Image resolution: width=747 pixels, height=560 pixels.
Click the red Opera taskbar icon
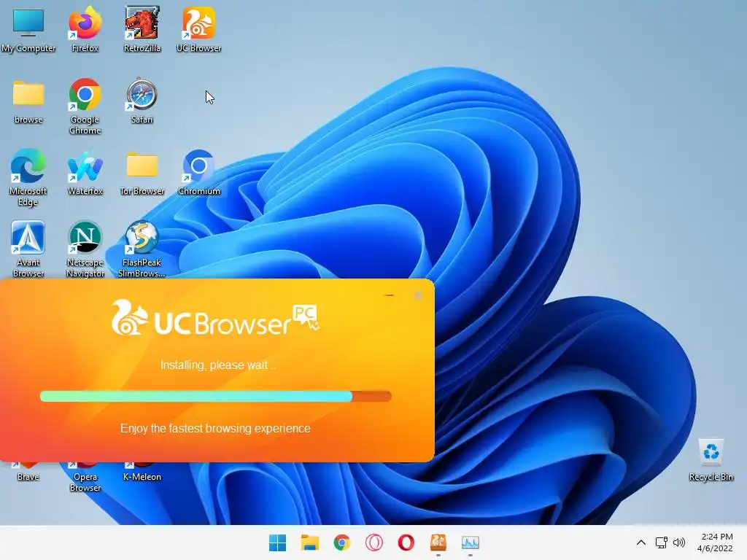406,542
